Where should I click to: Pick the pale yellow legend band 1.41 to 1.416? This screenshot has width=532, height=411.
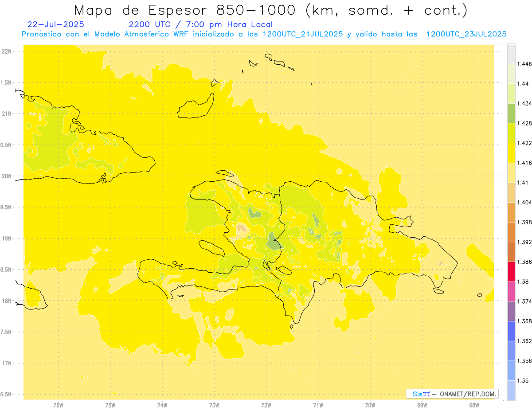(x=511, y=172)
